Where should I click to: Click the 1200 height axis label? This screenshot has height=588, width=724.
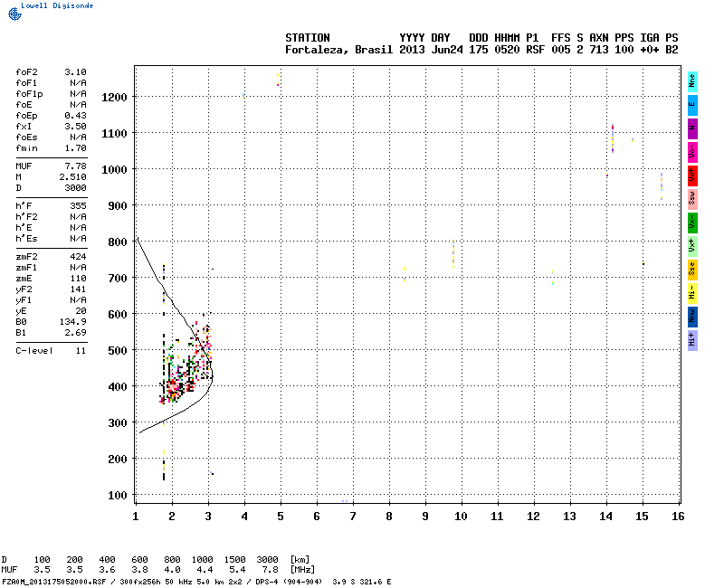[x=114, y=98]
